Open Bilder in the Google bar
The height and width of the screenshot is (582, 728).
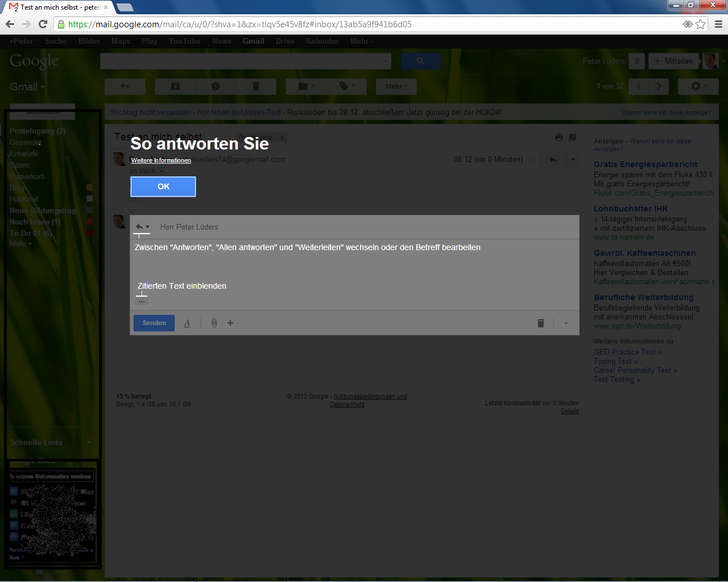89,41
